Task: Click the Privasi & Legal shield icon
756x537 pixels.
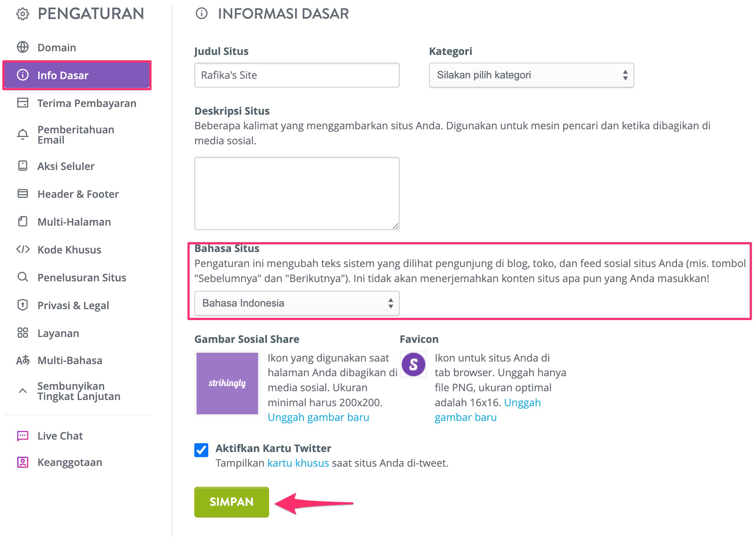Action: 23,305
